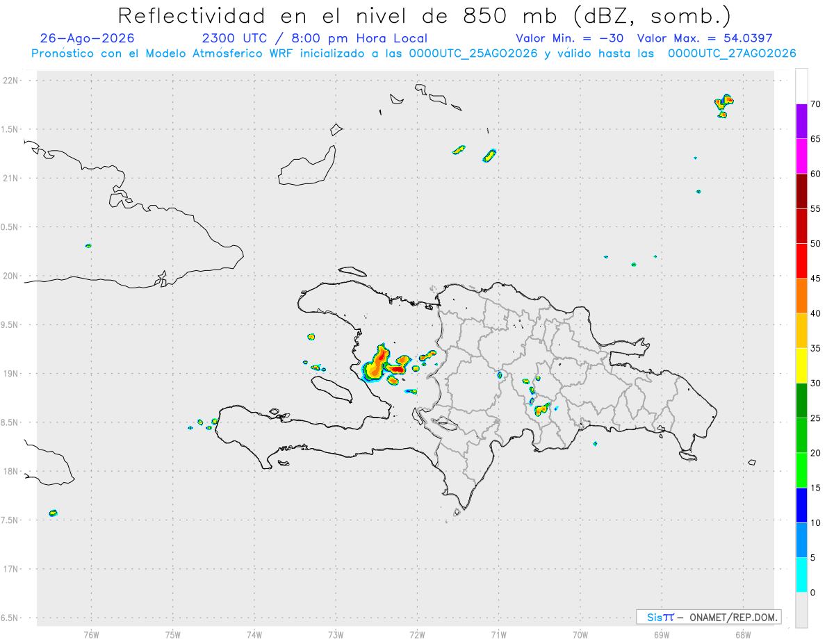Select the date label '26-Ago-2026'

88,38
